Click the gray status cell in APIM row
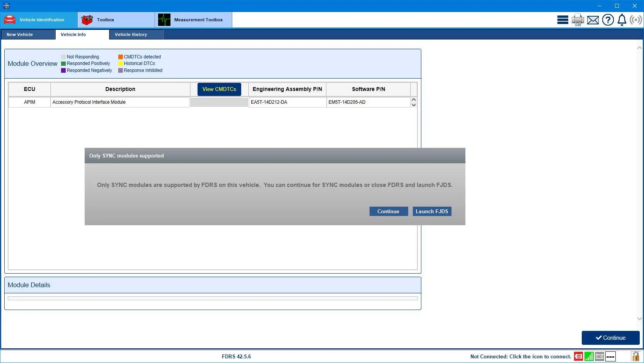The image size is (644, 363). coord(219,102)
